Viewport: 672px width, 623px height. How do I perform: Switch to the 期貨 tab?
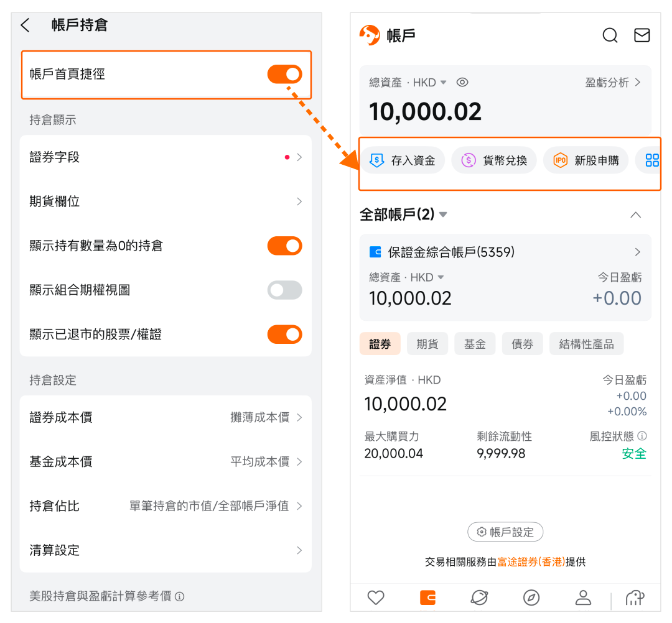click(427, 344)
